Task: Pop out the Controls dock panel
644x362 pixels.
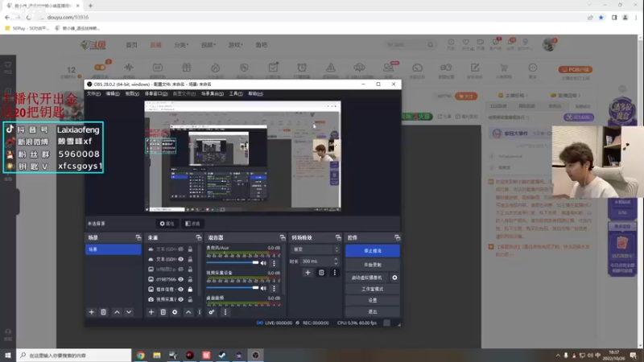Action: tap(397, 237)
